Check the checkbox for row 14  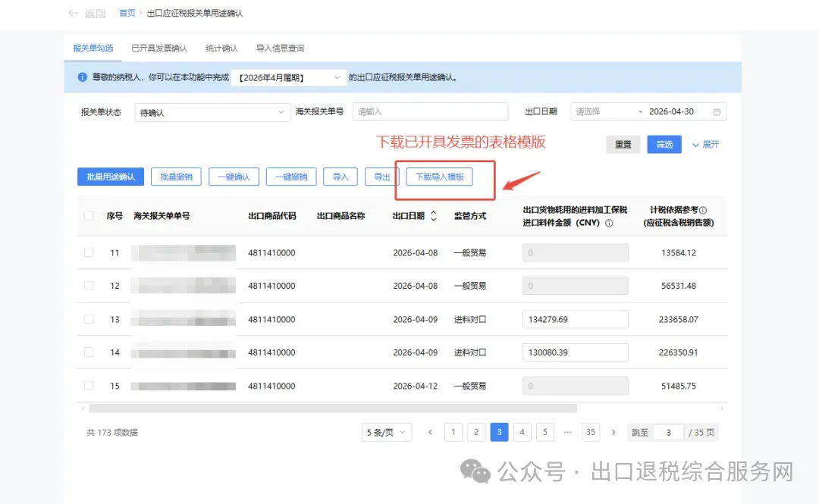point(89,352)
